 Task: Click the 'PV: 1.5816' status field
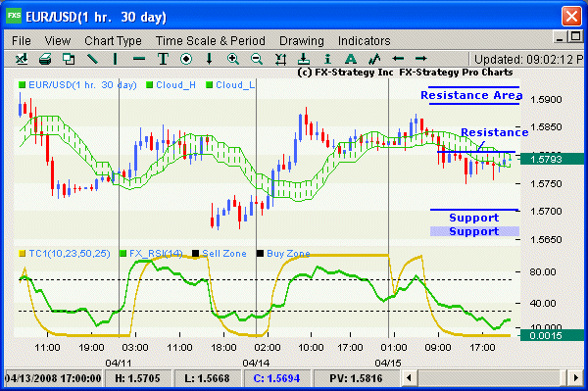356,378
